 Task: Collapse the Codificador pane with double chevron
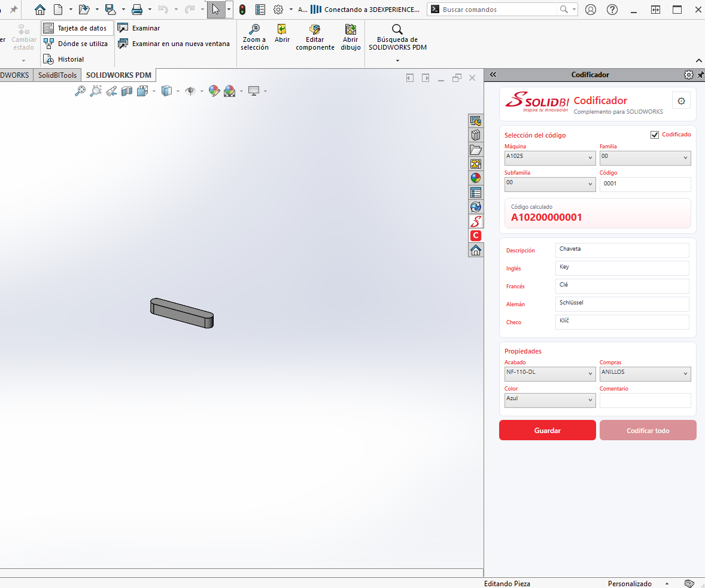click(x=493, y=75)
